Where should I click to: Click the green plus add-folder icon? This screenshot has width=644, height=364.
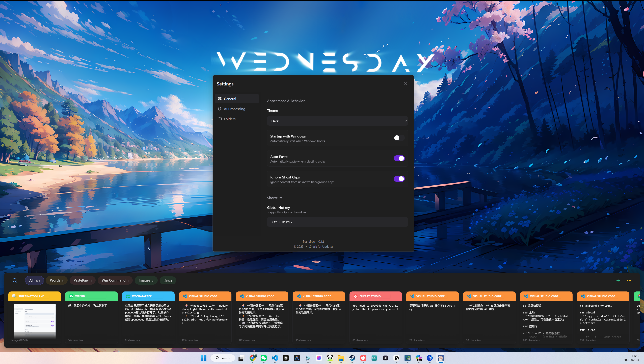[x=618, y=280]
